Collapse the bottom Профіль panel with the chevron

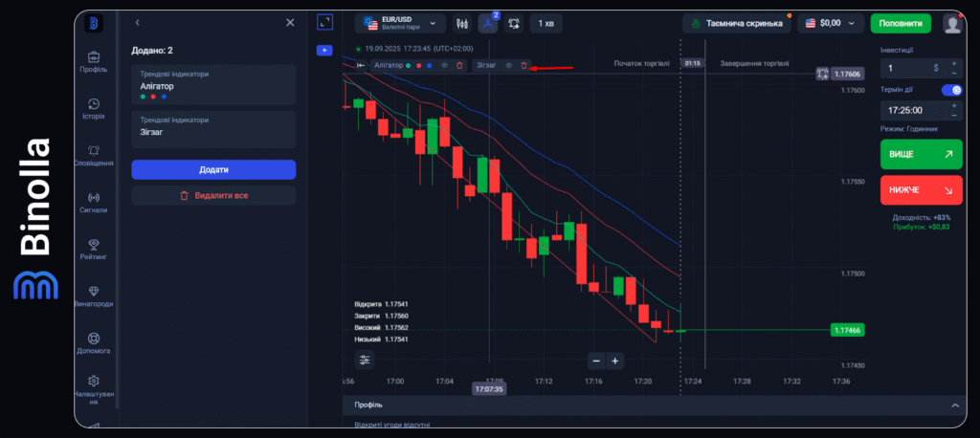(955, 405)
